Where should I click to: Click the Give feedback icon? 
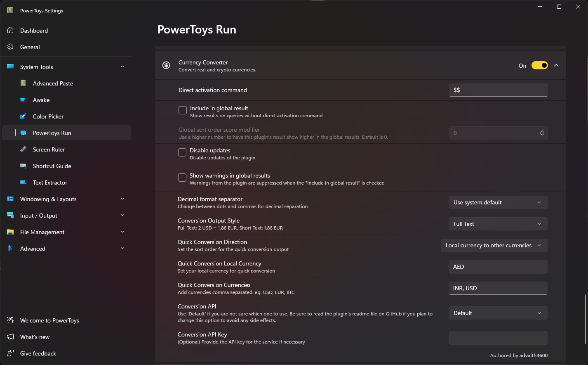pyautogui.click(x=10, y=353)
